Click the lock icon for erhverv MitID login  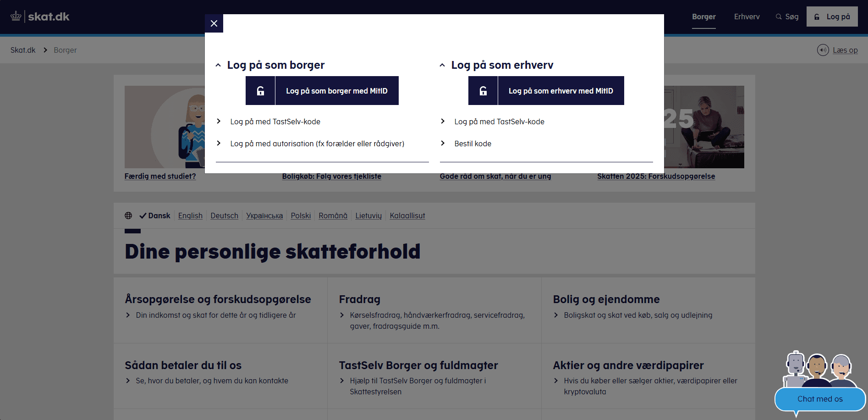pos(483,91)
